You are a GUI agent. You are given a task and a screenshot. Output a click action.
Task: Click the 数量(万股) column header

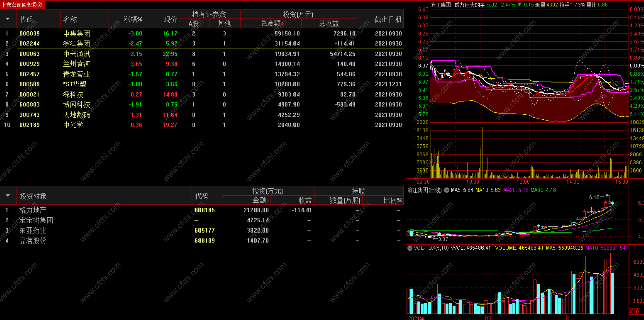pyautogui.click(x=345, y=200)
